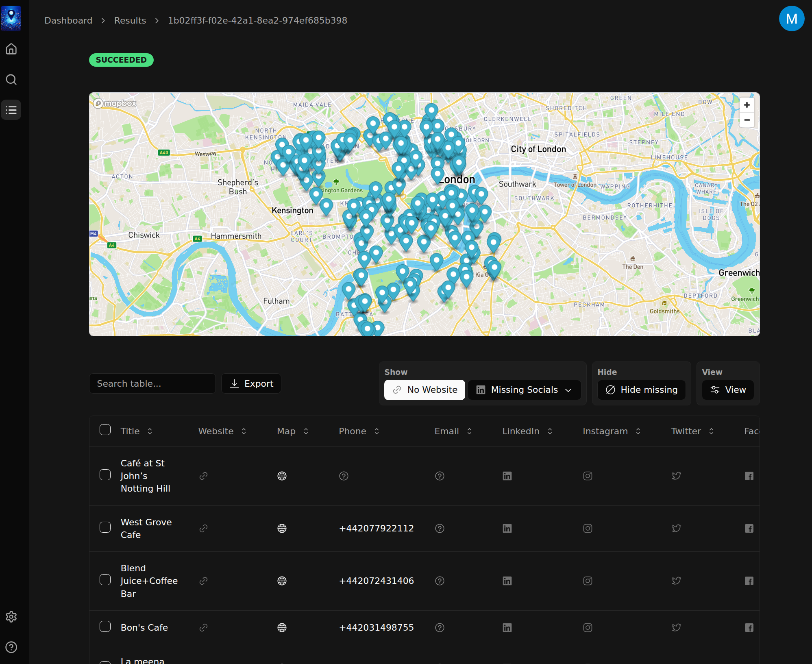Sort table by Website column
The height and width of the screenshot is (664, 812).
click(222, 431)
